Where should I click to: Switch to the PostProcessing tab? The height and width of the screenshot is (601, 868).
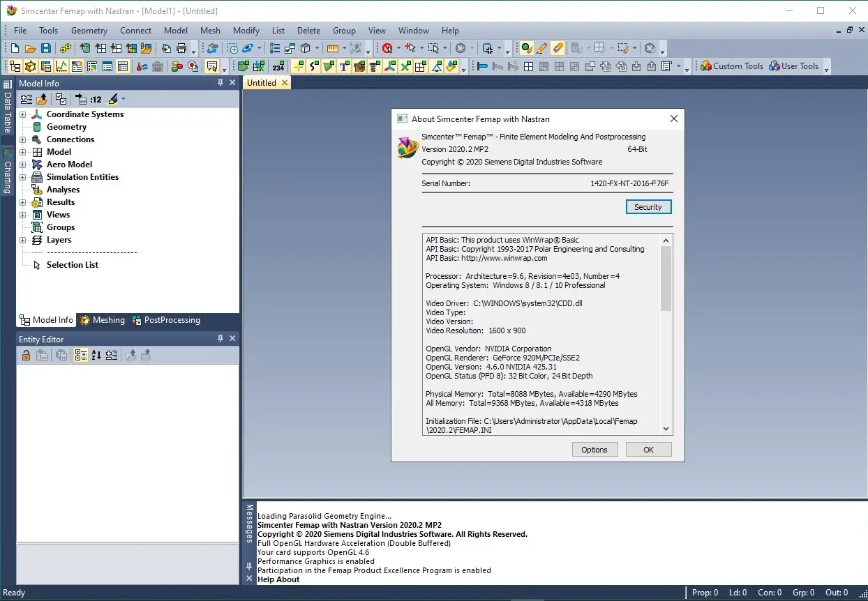[165, 320]
